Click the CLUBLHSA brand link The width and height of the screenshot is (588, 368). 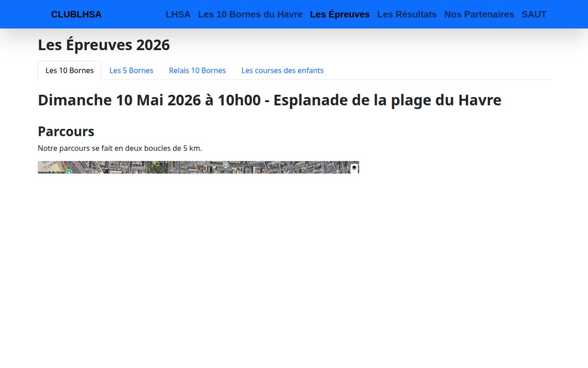(x=76, y=14)
